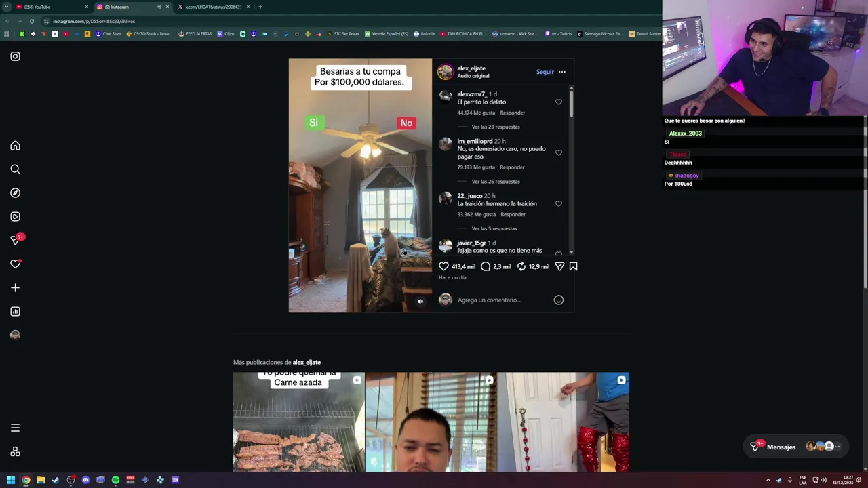Viewport: 868px width, 488px height.
Task: Open Steam from the taskbar
Action: [x=56, y=480]
